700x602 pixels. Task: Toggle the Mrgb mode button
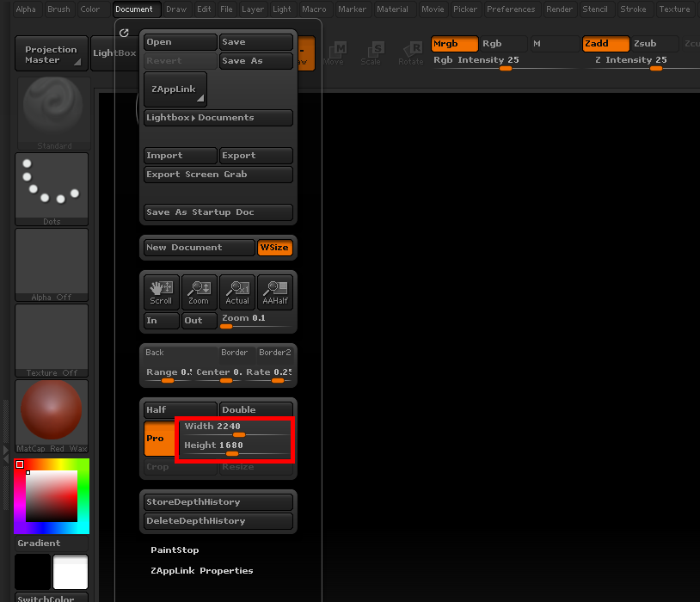pyautogui.click(x=454, y=44)
